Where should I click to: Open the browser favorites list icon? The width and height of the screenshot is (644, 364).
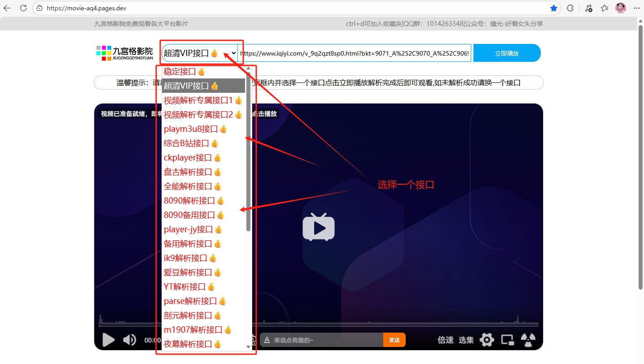pos(605,8)
